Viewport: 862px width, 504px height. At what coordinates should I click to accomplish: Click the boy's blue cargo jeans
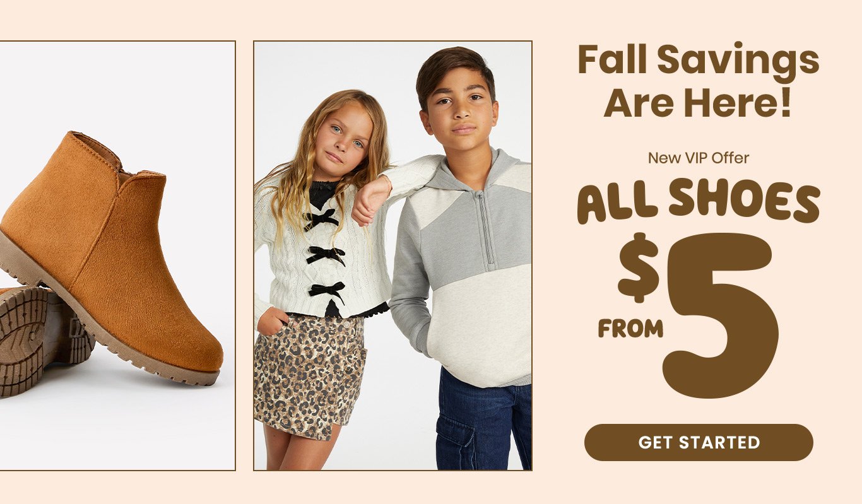[x=483, y=419]
